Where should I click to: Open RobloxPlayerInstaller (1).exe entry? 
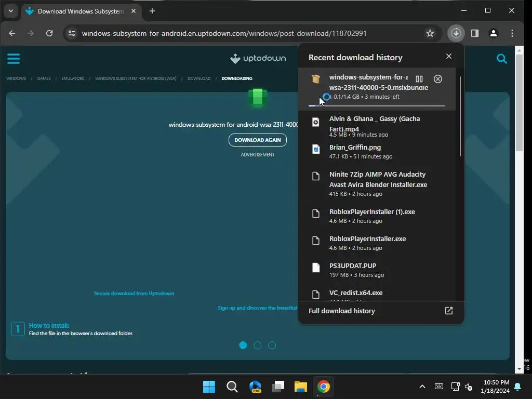click(377, 216)
